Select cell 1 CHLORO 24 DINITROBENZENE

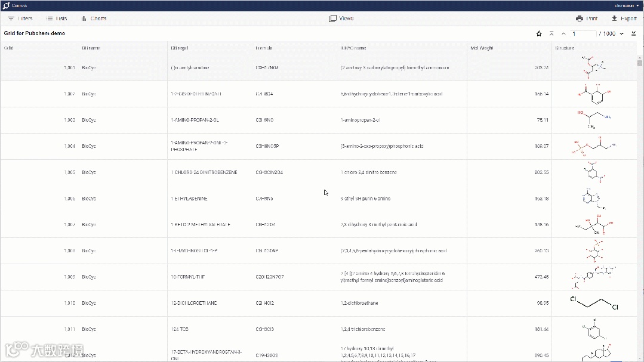[x=204, y=172]
